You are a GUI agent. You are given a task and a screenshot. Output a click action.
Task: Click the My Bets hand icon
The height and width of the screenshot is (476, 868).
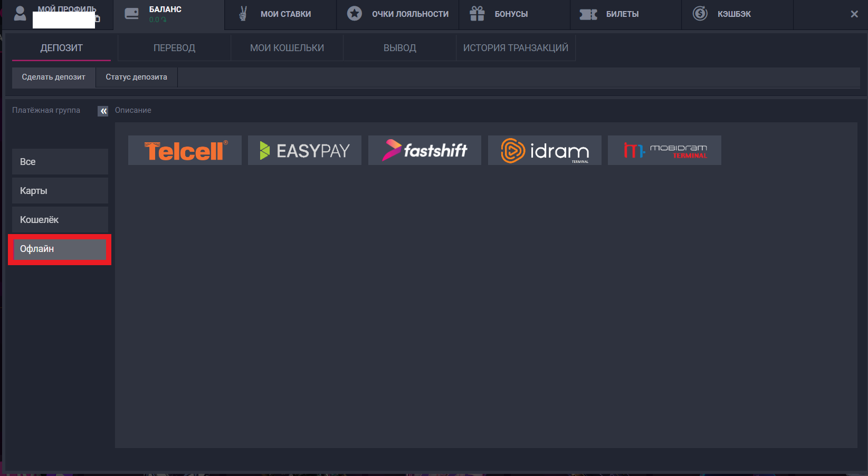coord(243,14)
